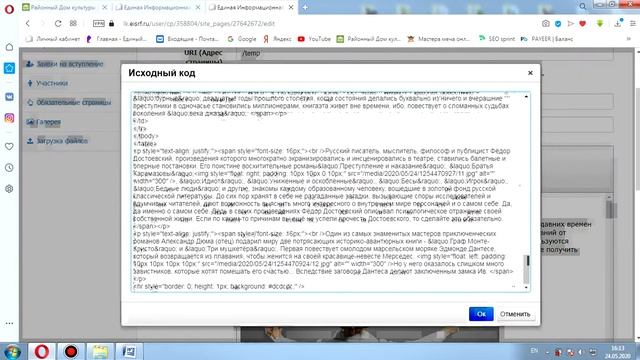The image size is (640, 360).
Task: Open the Windows Start button
Action: [x=12, y=351]
